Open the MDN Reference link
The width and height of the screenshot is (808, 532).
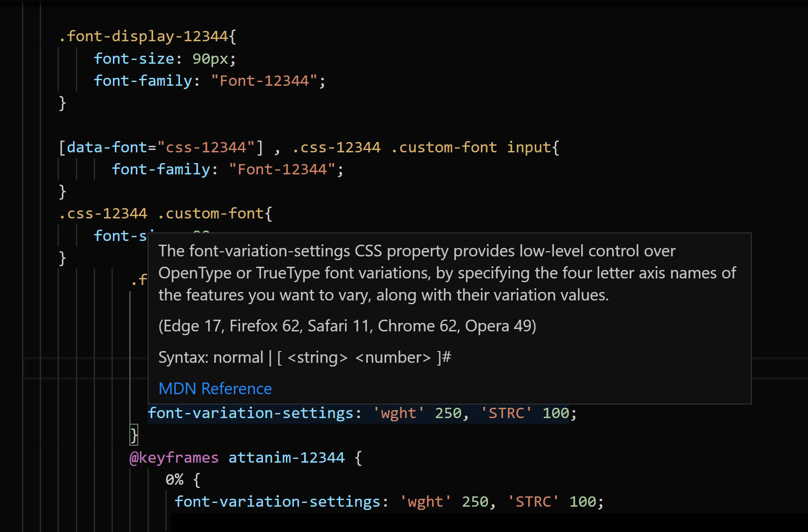(x=215, y=389)
